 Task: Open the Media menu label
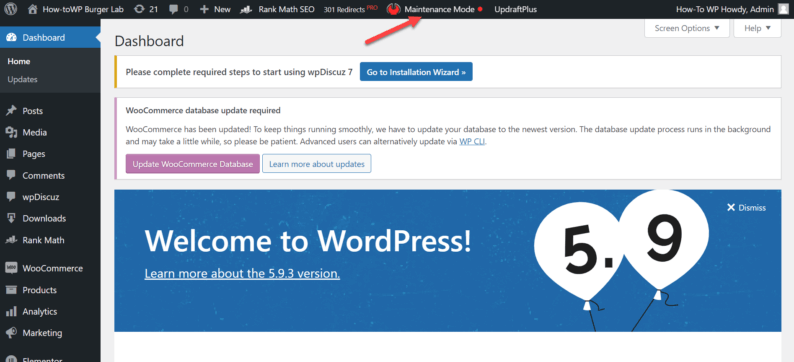[x=34, y=133]
